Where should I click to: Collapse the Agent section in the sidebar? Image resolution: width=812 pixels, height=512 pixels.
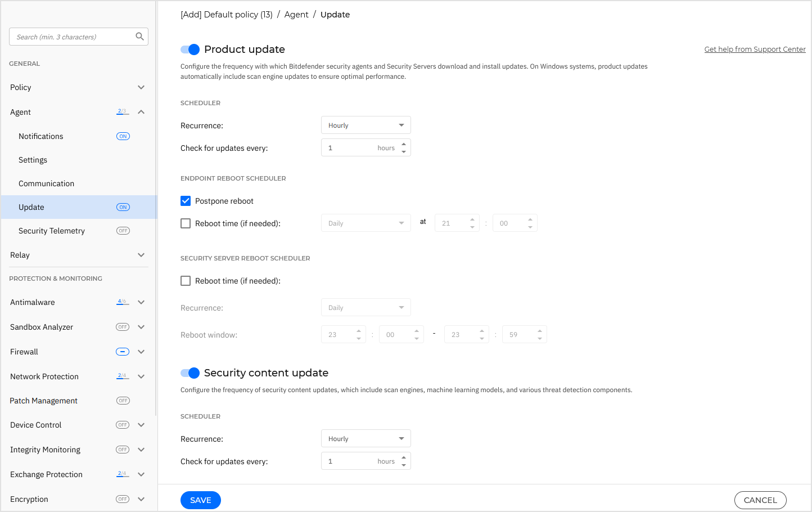click(141, 111)
